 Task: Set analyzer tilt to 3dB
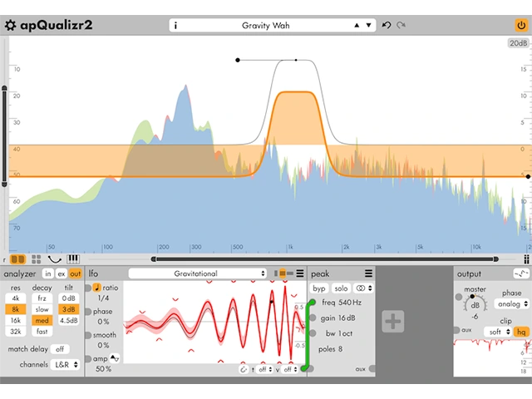click(68, 309)
